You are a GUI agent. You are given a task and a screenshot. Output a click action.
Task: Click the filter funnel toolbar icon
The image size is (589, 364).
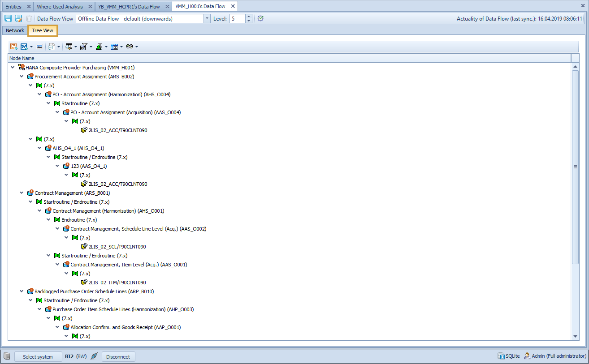pyautogui.click(x=83, y=47)
